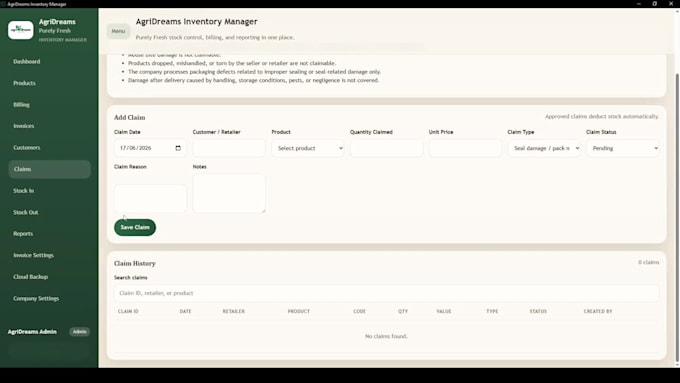The height and width of the screenshot is (383, 680).
Task: Go to Products in the sidebar
Action: tap(49, 83)
